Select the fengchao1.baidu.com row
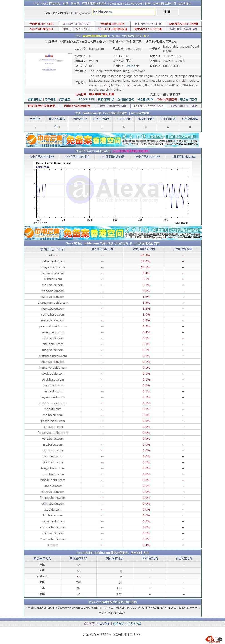 point(113,433)
